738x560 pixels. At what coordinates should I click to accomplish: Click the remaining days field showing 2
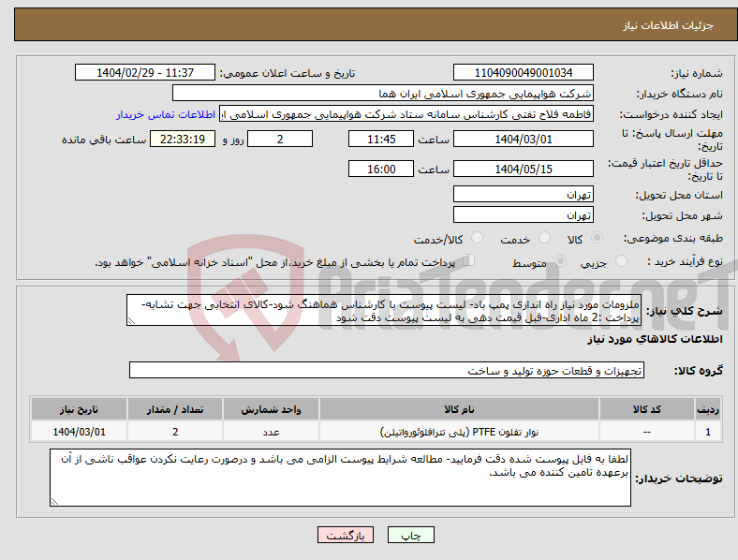pyautogui.click(x=280, y=139)
